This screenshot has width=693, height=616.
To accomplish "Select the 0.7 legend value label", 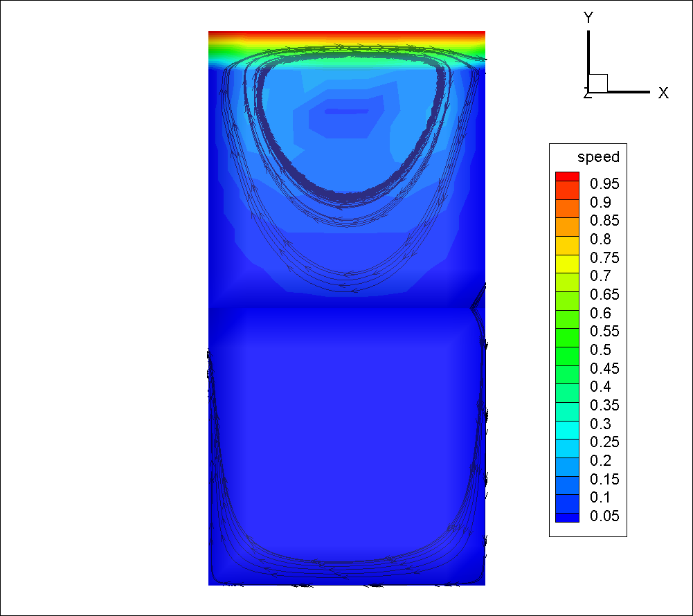I will pyautogui.click(x=600, y=275).
